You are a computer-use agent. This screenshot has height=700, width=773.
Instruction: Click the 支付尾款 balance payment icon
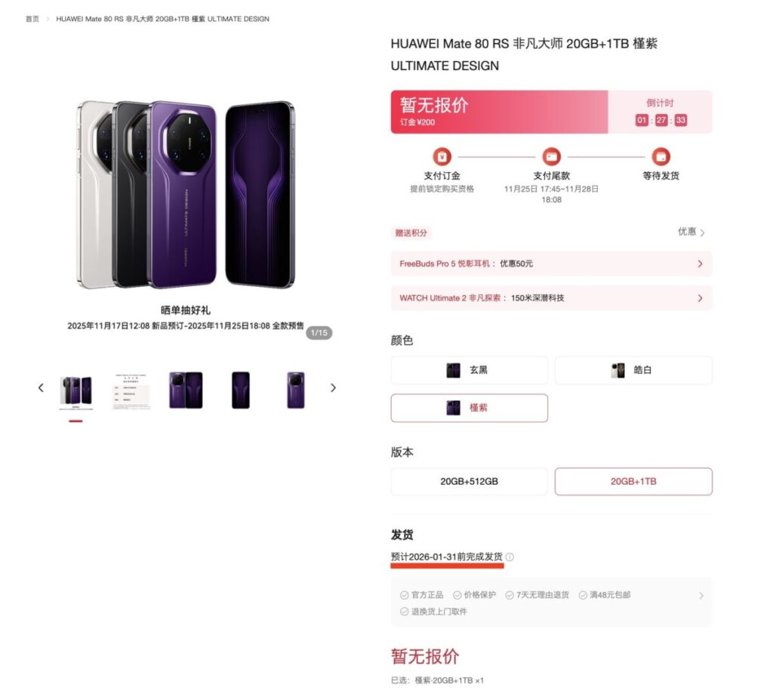pyautogui.click(x=551, y=157)
